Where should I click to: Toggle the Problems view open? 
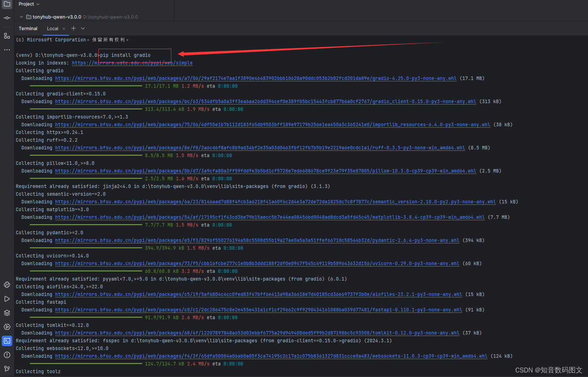(x=7, y=355)
